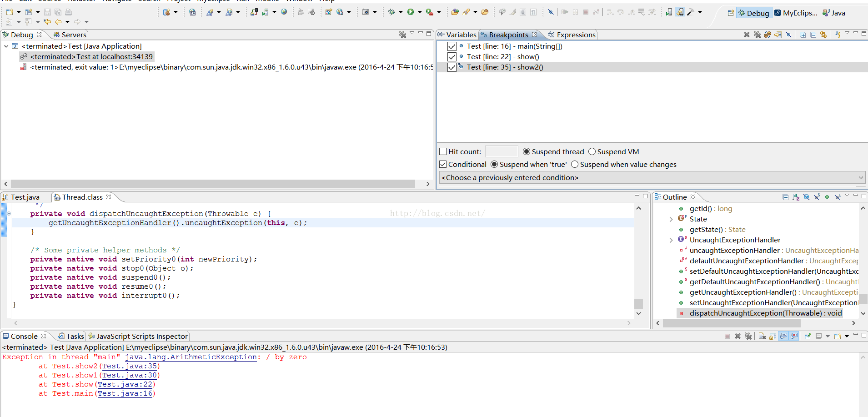Toggle the Conditional checkbox
The width and height of the screenshot is (868, 417).
[x=443, y=164]
